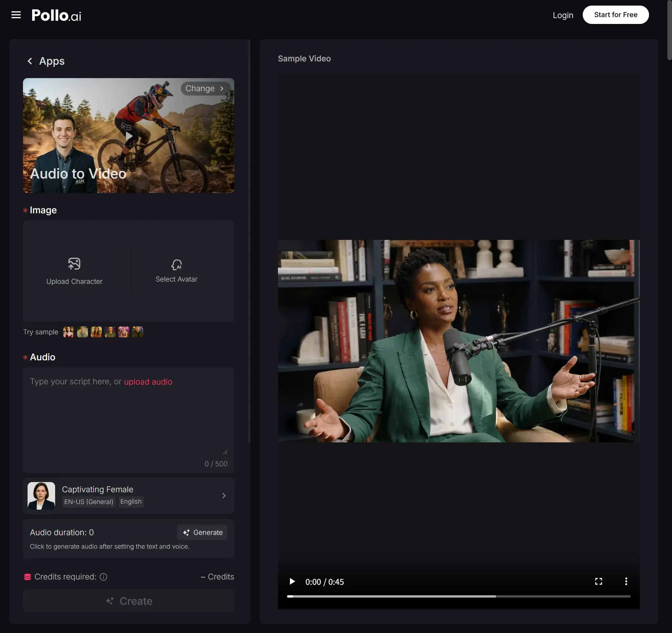Click the Create button
This screenshot has height=633, width=672.
pyautogui.click(x=128, y=601)
